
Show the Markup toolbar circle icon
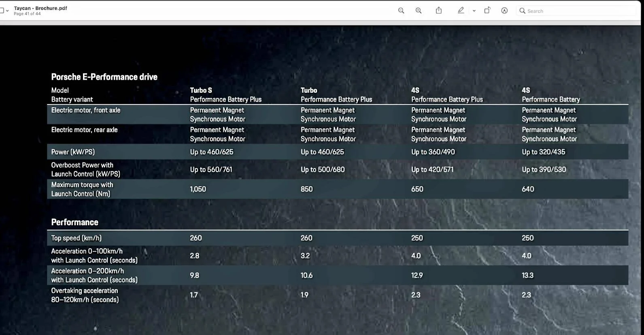pos(504,11)
